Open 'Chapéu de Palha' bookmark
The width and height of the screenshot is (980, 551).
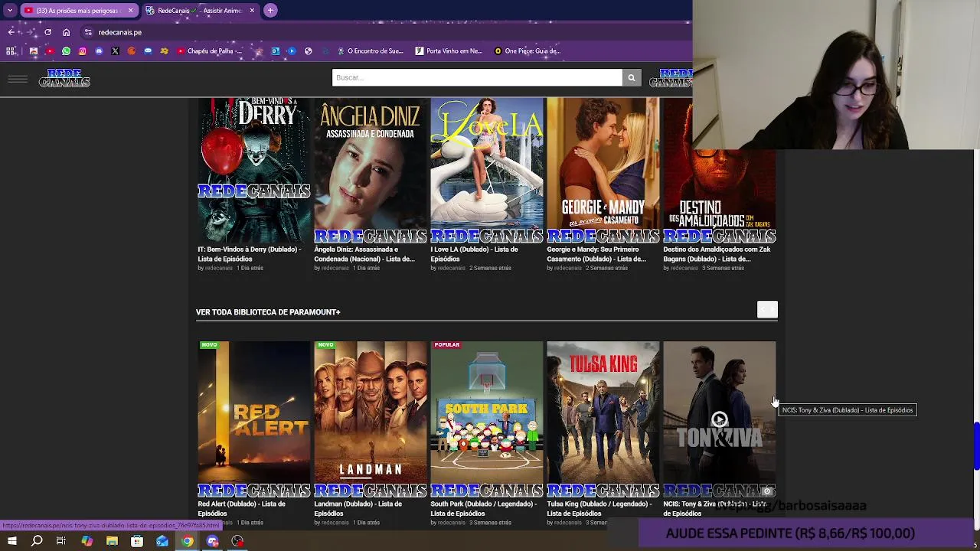(209, 51)
